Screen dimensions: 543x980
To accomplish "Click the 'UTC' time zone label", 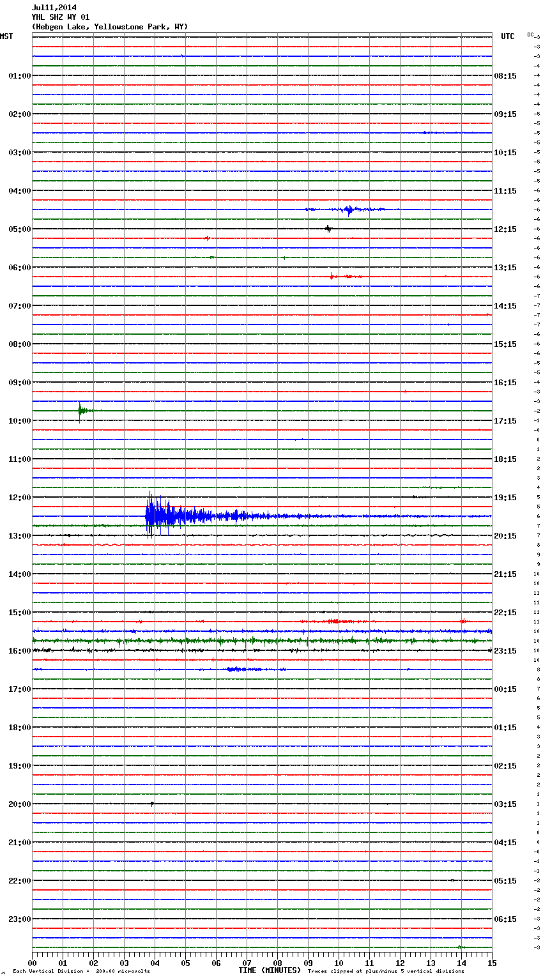I will [x=508, y=36].
